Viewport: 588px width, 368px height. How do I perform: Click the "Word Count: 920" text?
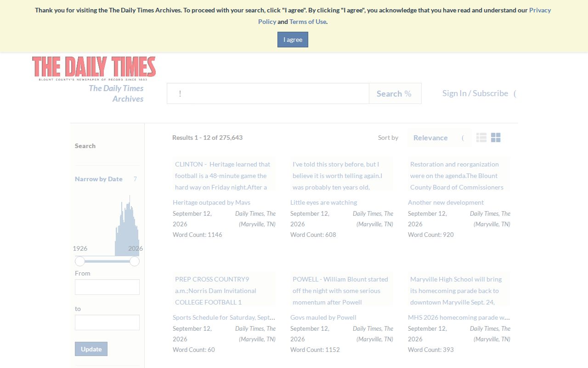(x=431, y=235)
